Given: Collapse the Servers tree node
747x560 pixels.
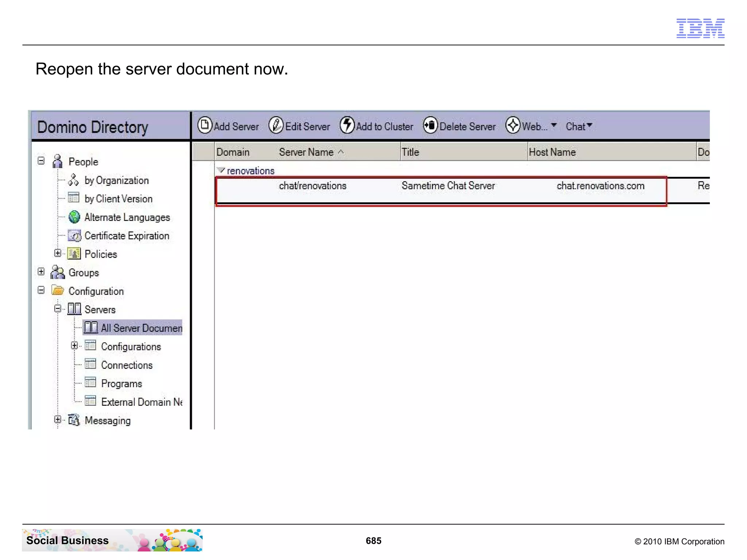Looking at the screenshot, I should (x=58, y=309).
